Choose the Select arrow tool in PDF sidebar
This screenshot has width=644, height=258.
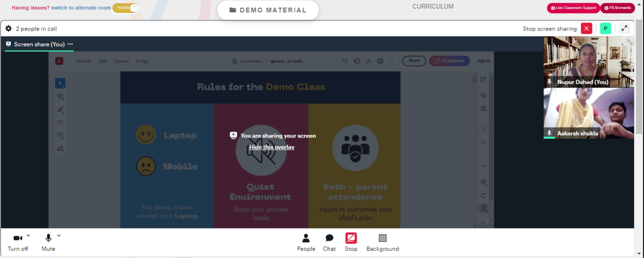(x=61, y=83)
